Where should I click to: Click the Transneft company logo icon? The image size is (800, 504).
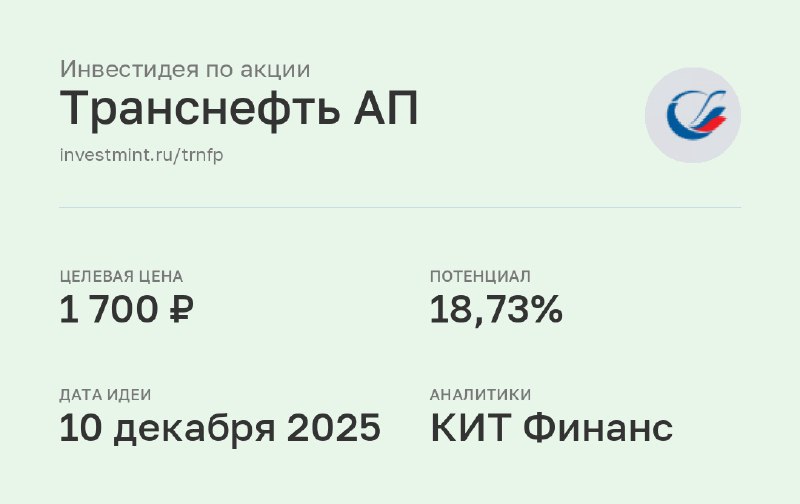point(693,115)
